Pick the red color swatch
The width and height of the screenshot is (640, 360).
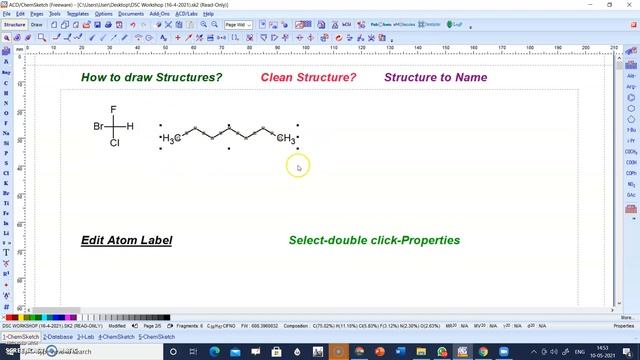pos(9,318)
